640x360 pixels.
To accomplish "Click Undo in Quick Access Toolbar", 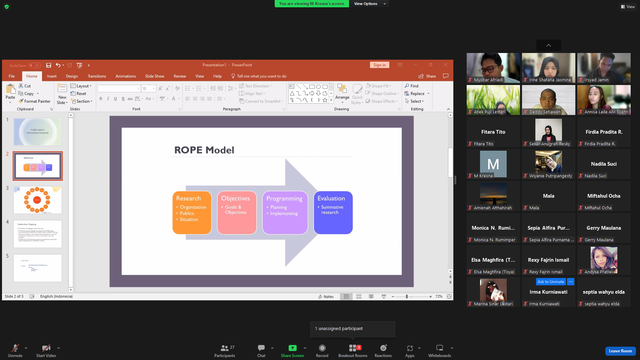I will [x=58, y=65].
